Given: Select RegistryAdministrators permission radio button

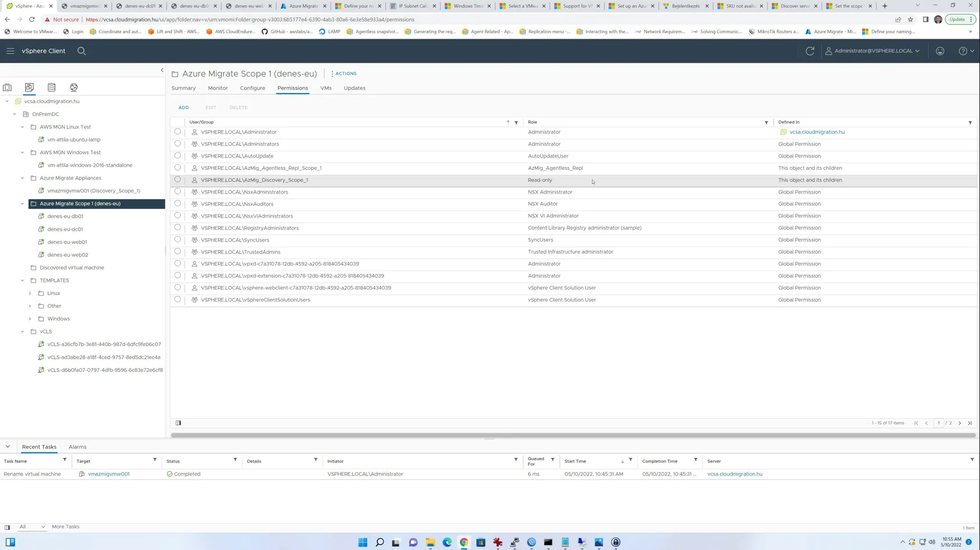Looking at the screenshot, I should tap(178, 228).
